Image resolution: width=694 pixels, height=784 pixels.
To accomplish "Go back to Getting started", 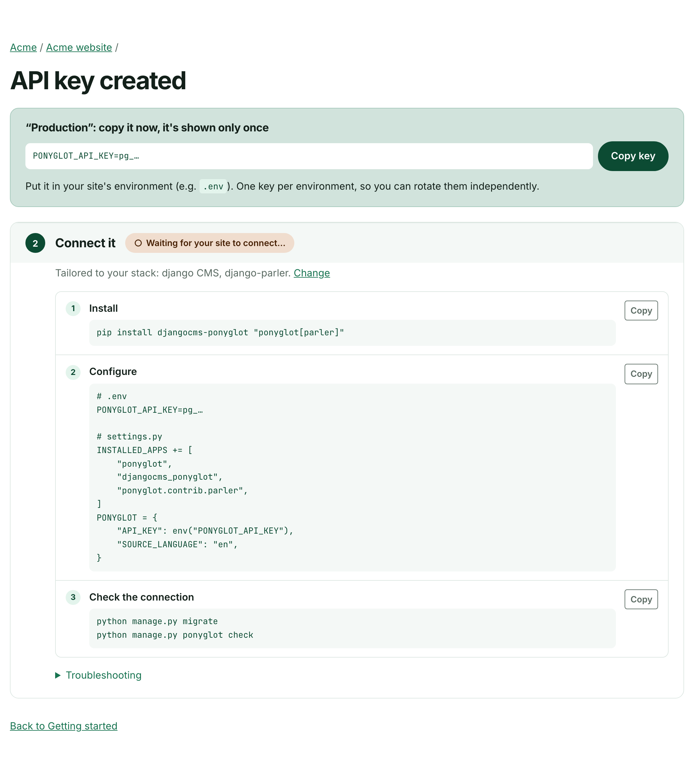I will (64, 726).
